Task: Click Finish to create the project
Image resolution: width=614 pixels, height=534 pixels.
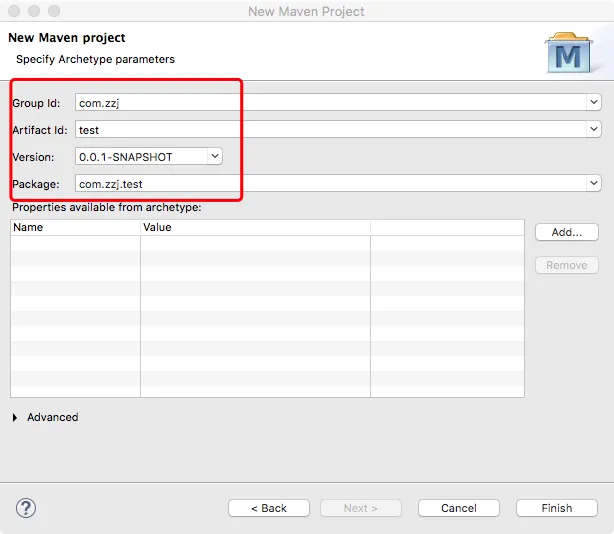Action: [557, 508]
